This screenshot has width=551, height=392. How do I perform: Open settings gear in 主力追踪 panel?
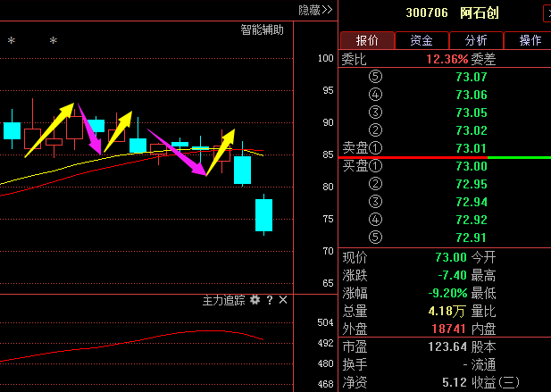pyautogui.click(x=255, y=300)
